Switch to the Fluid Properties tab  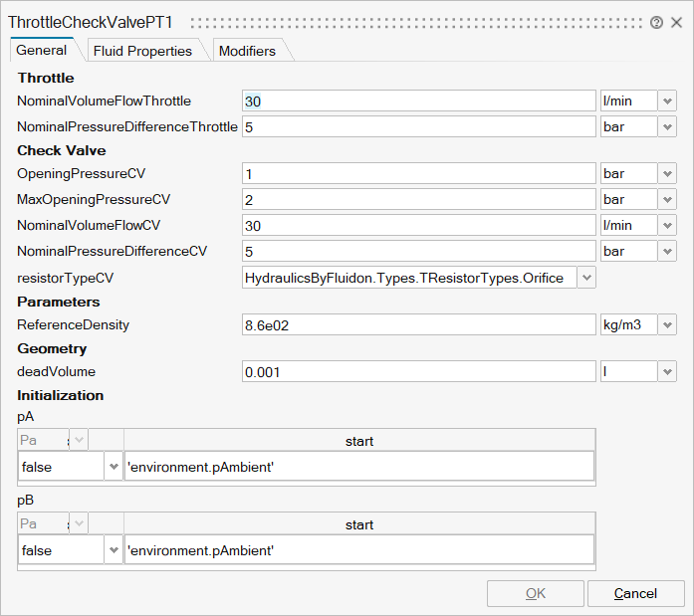[141, 51]
